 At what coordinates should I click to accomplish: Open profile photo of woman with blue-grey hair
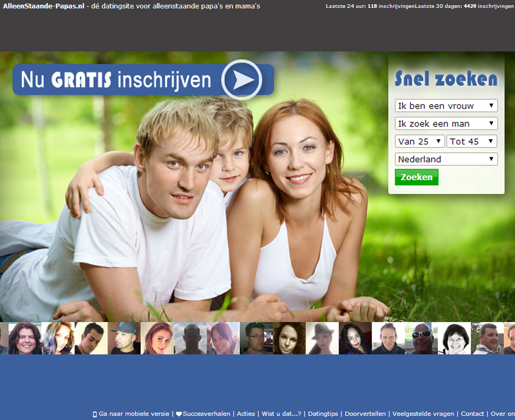pos(58,338)
